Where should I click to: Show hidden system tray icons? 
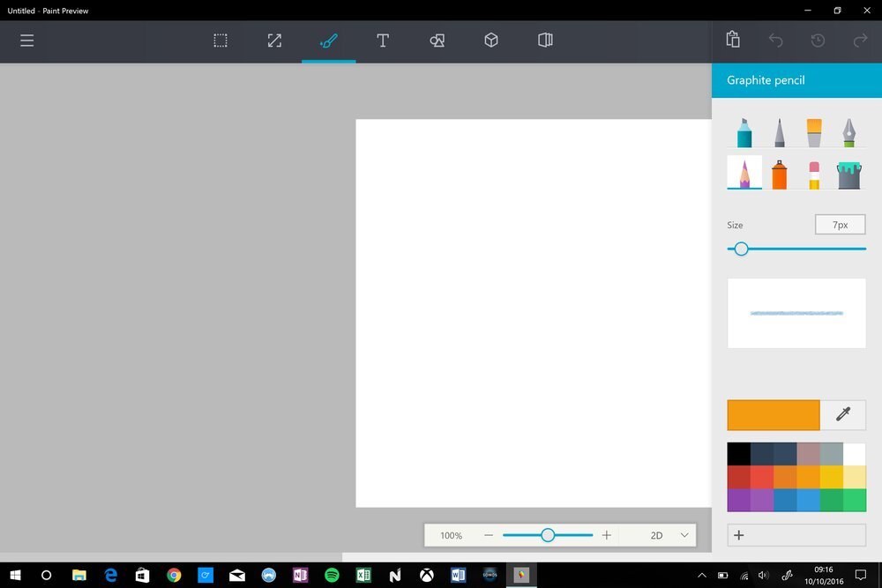tap(702, 576)
